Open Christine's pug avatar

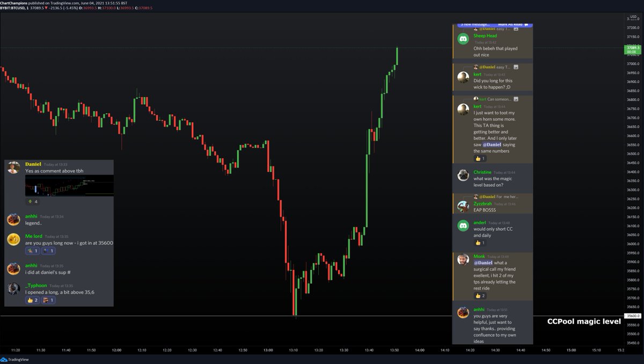(x=463, y=176)
